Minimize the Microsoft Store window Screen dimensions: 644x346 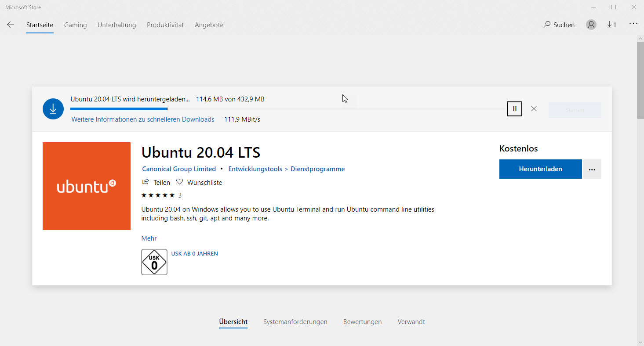tap(593, 7)
